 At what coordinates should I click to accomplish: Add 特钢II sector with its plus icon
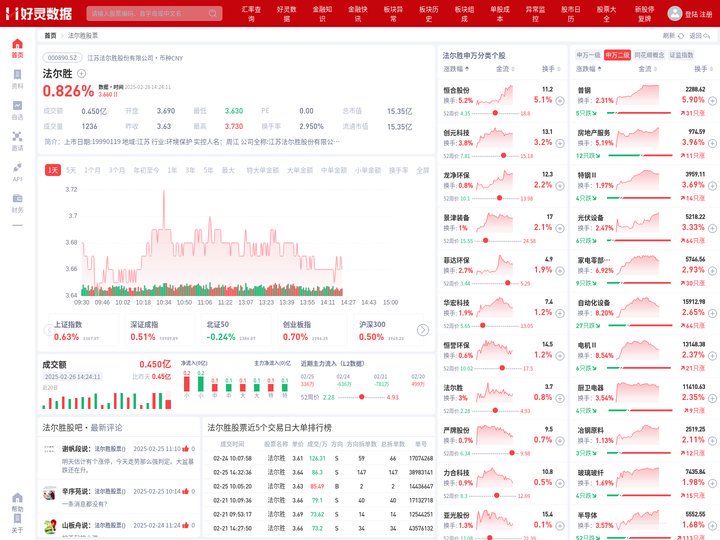point(712,186)
